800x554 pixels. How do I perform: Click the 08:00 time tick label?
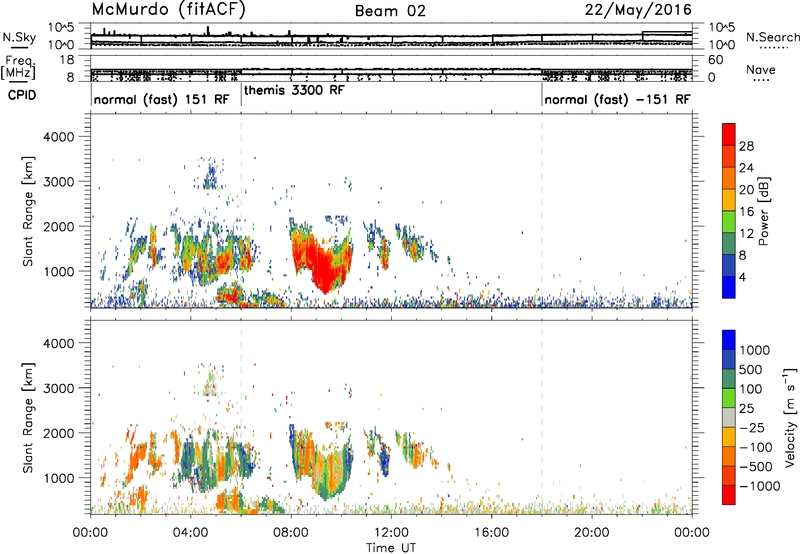point(291,532)
